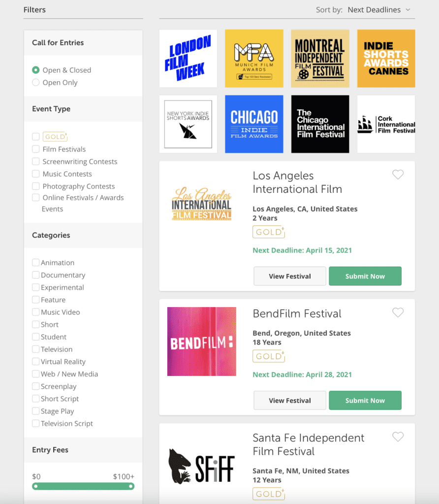Click Submit Now for BendFilm Festival

(x=365, y=401)
